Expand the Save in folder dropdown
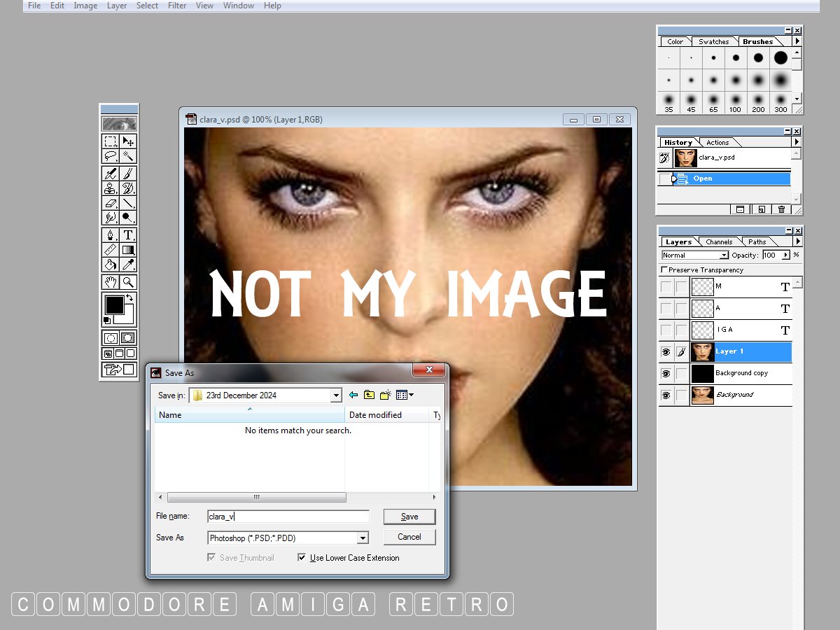Viewport: 840px width, 630px height. 336,395
